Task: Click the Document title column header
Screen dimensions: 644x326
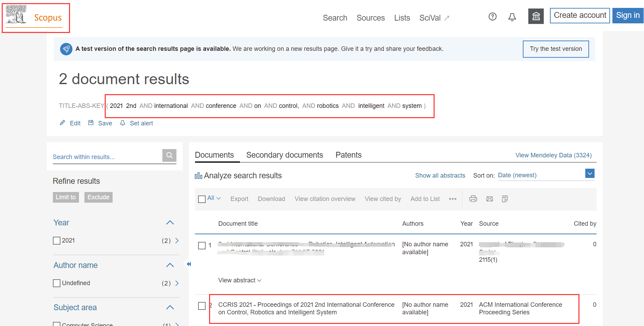Action: (238, 224)
